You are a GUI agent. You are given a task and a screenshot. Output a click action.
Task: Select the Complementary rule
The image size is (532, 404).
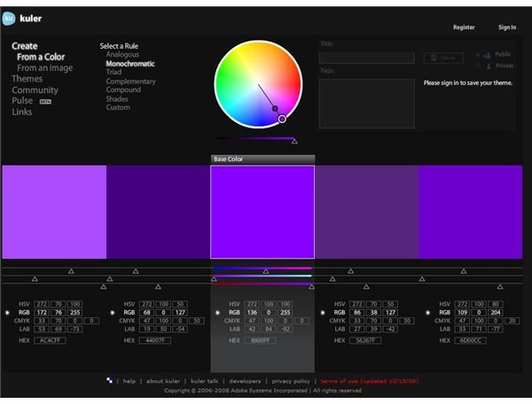pyautogui.click(x=131, y=82)
